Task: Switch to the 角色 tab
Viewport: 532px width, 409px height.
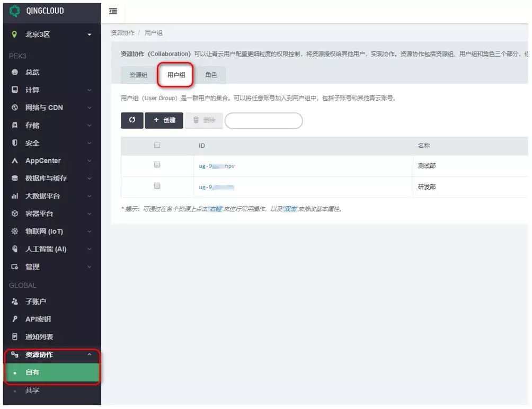Action: 211,75
